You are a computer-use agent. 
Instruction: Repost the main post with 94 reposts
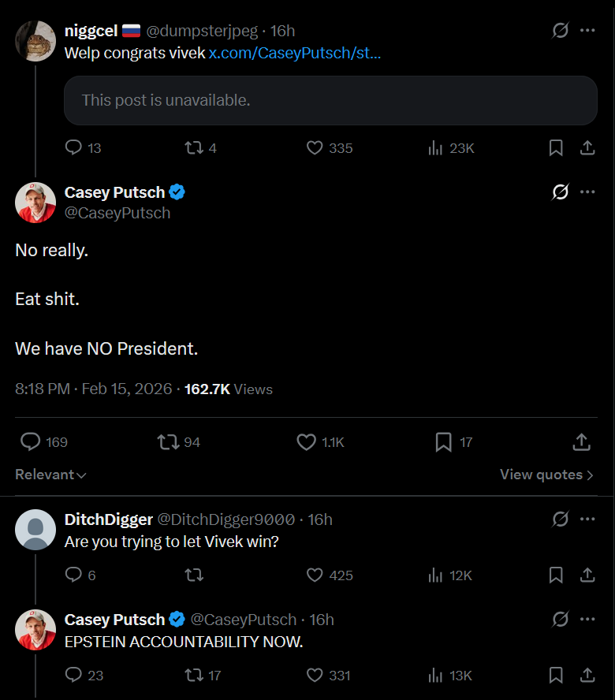168,441
